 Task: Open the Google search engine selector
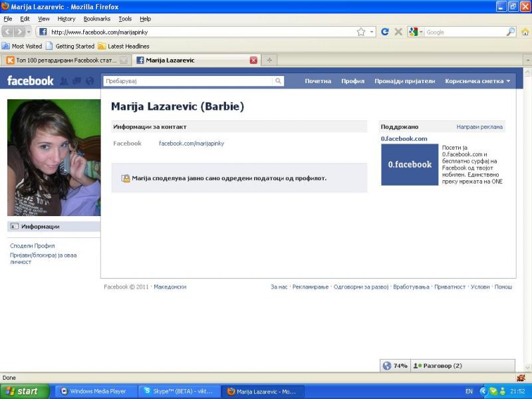click(x=416, y=32)
